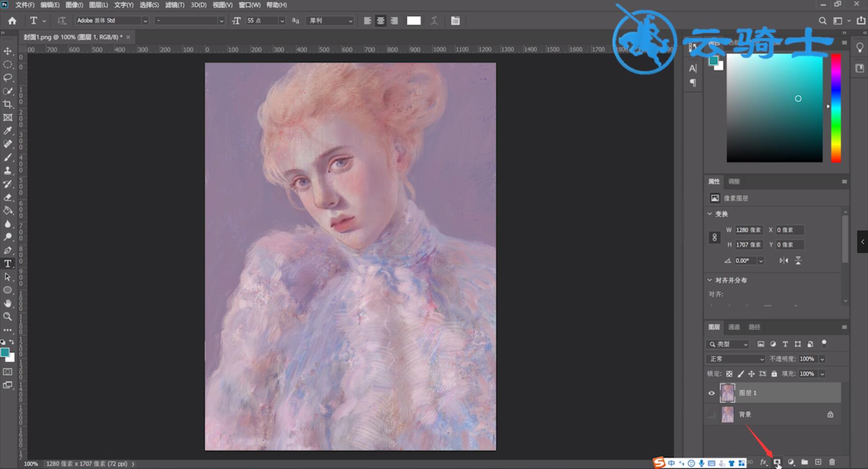Viewport: 868px width, 469px height.
Task: Select the Path Selection tool
Action: pyautogui.click(x=8, y=277)
